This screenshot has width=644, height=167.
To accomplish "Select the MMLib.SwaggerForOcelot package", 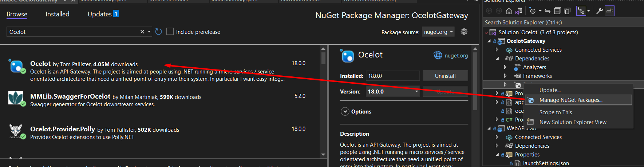I will tap(70, 96).
